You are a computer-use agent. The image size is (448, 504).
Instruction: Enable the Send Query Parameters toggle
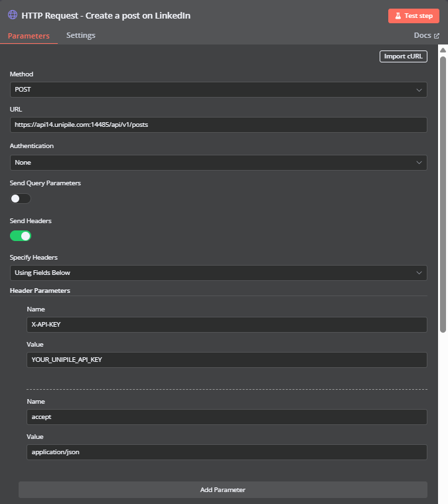[x=21, y=199]
